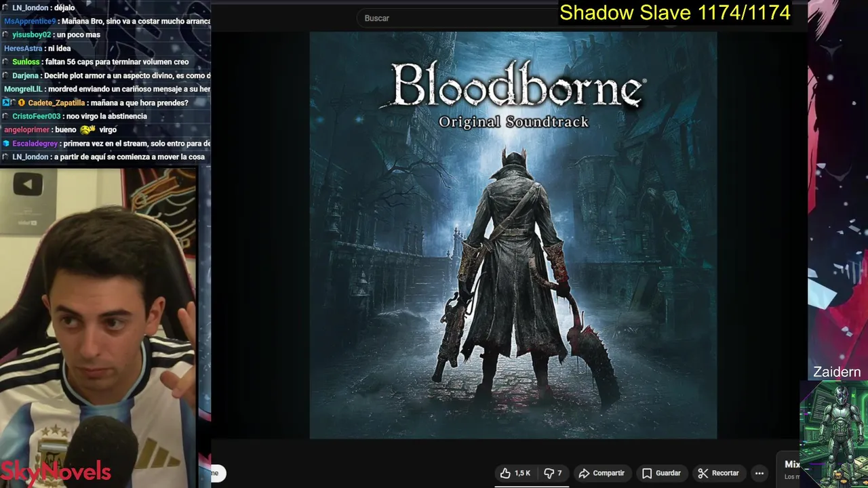Select chat user Escaladegrey

tap(35, 143)
